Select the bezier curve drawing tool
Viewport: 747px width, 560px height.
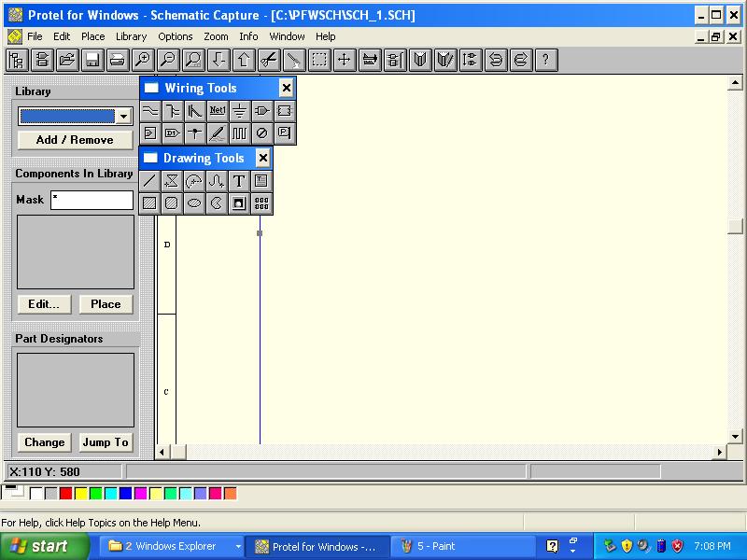(217, 181)
